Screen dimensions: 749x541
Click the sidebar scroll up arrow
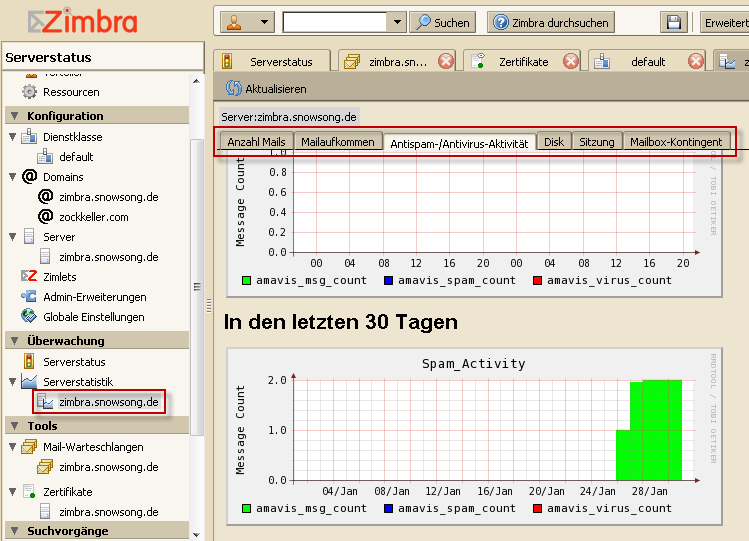point(196,81)
